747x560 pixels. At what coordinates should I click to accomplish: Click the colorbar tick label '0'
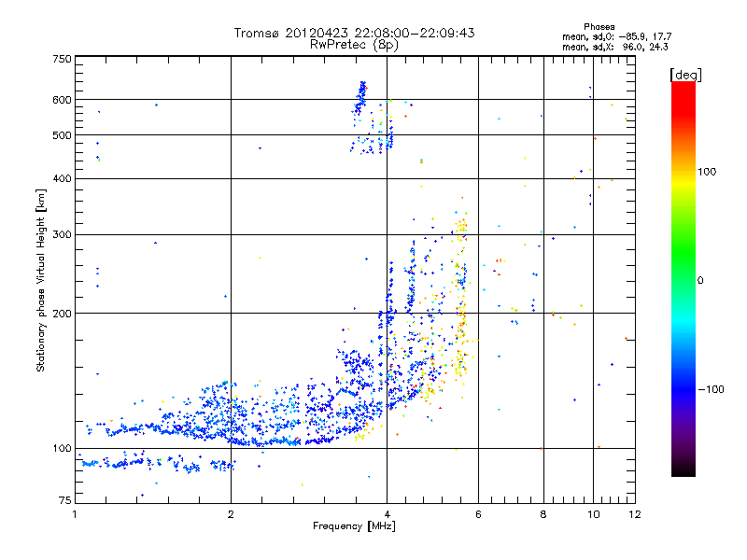click(700, 281)
